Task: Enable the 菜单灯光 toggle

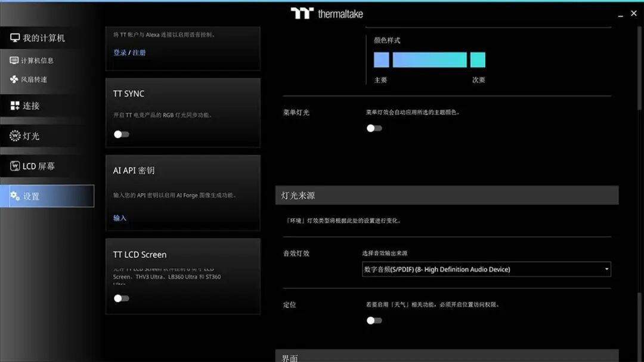Action: [374, 128]
